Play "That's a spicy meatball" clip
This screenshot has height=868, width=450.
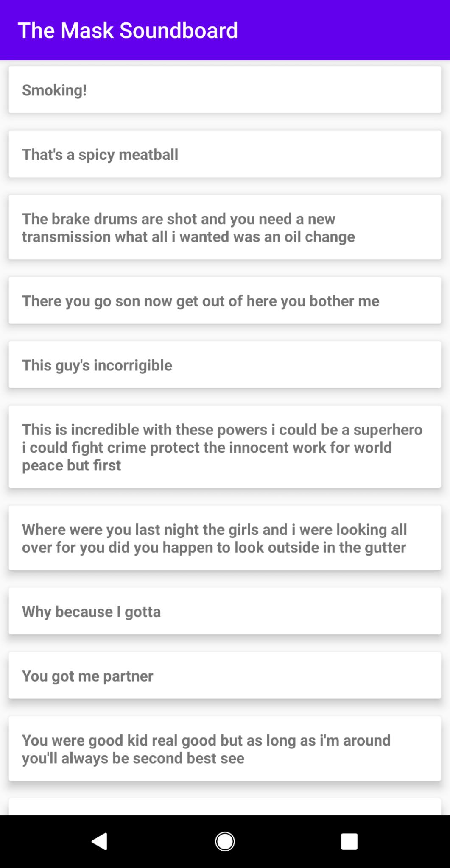(225, 154)
